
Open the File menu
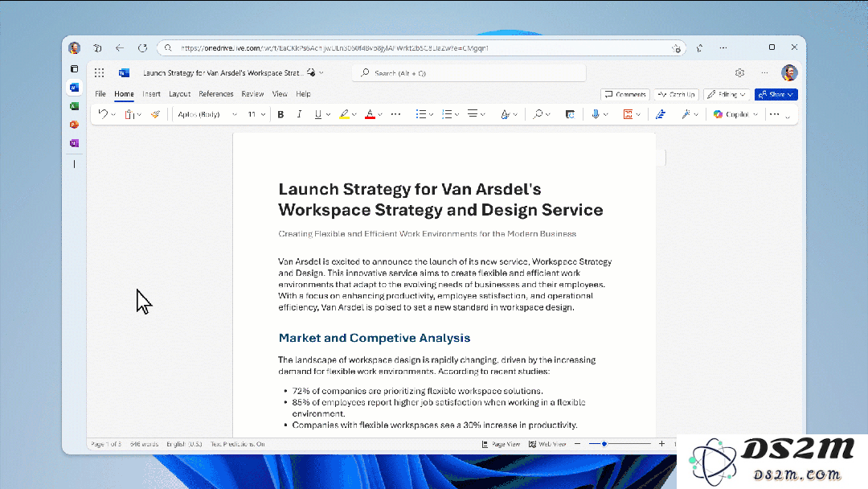pyautogui.click(x=100, y=94)
